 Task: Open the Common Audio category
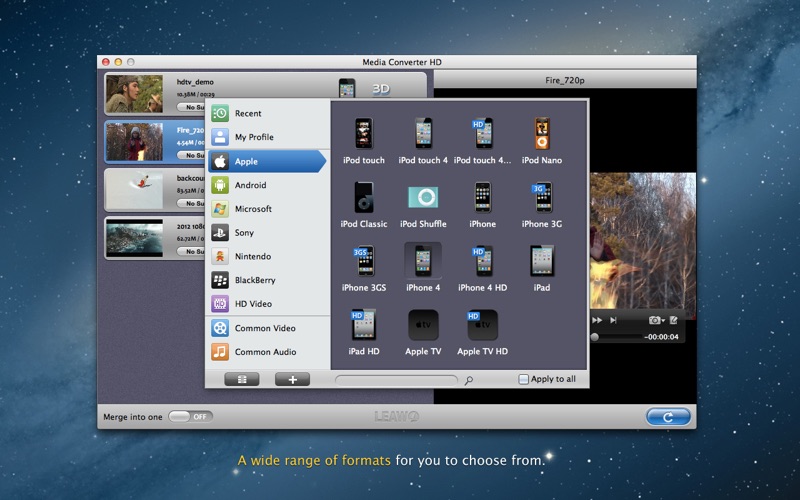click(x=268, y=352)
